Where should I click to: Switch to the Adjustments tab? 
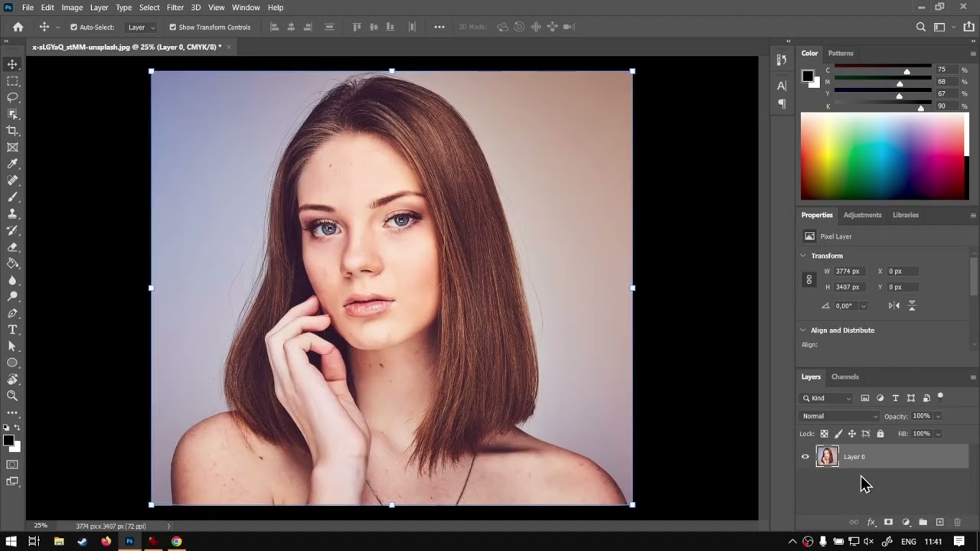[x=862, y=215]
